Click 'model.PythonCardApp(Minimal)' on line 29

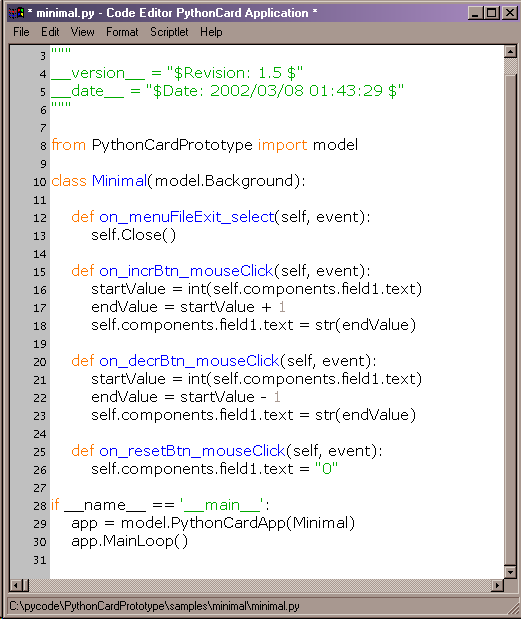click(238, 523)
